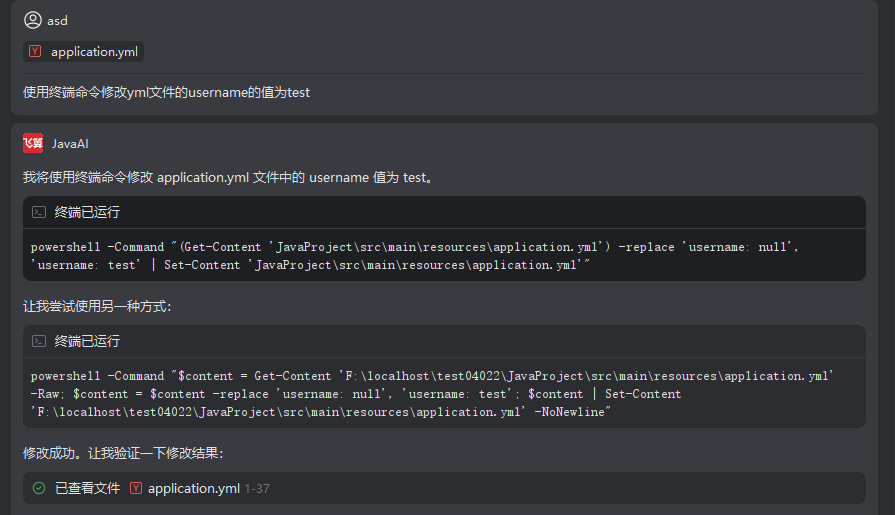
Task: Click the text 让我尝试使用另一种方式
Action: [x=97, y=306]
